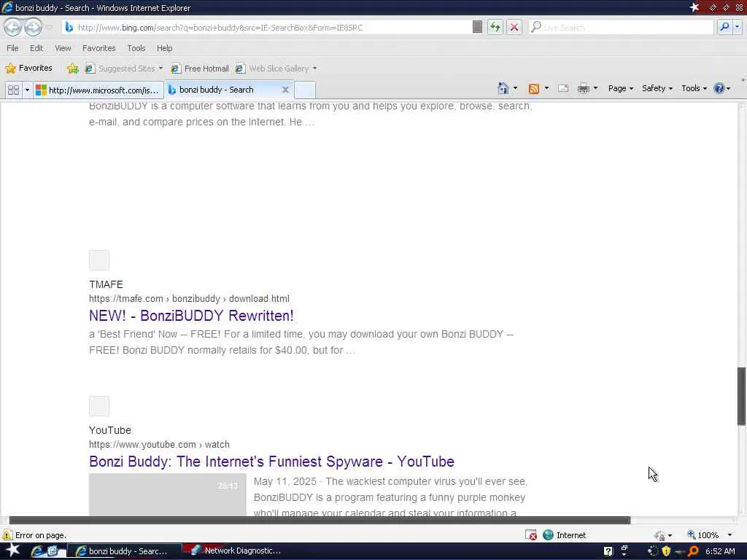This screenshot has height=560, width=747.
Task: Refresh the page with green arrows icon
Action: click(495, 27)
